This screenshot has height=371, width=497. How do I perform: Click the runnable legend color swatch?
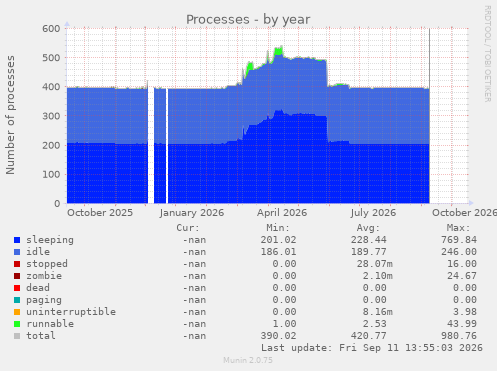point(17,324)
